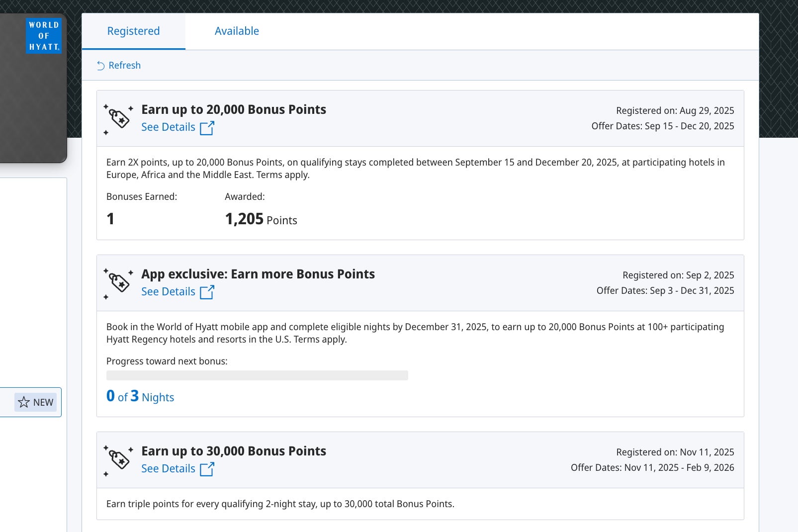Click the App exclusive: Earn more Bonus Points heading
This screenshot has width=798, height=532.
[x=258, y=274]
